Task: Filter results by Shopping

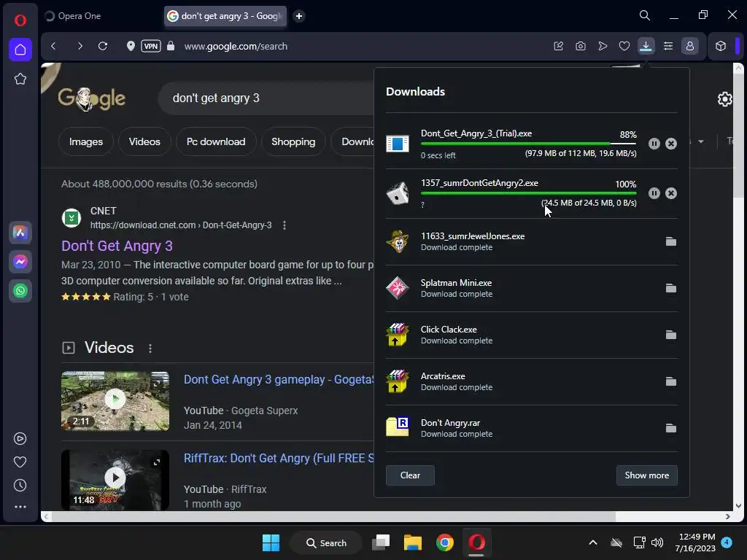Action: pos(293,142)
